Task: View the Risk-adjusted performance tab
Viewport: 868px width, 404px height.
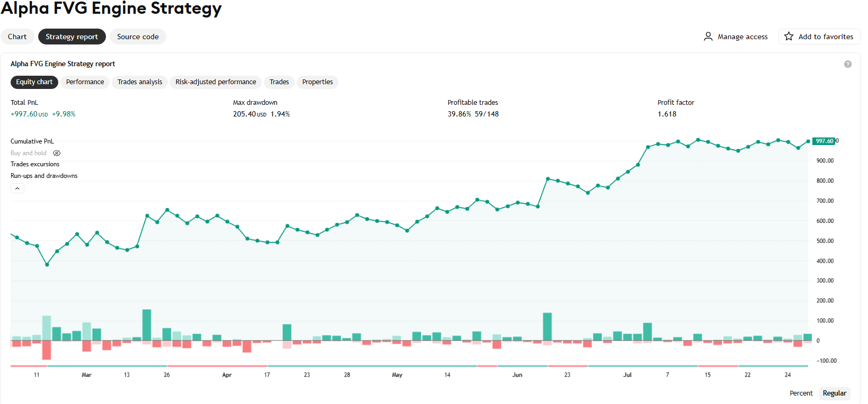Action: click(x=216, y=82)
